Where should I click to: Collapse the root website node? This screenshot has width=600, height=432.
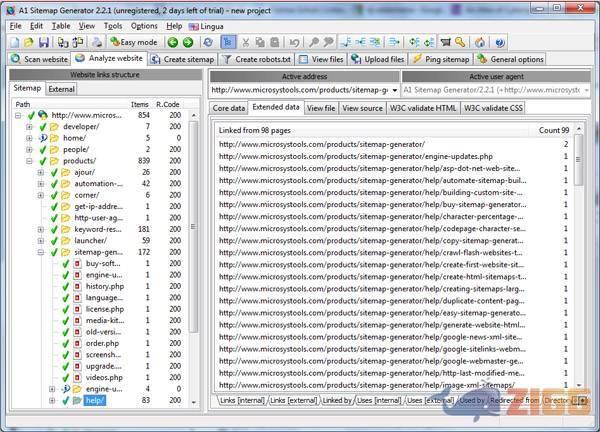pyautogui.click(x=18, y=115)
